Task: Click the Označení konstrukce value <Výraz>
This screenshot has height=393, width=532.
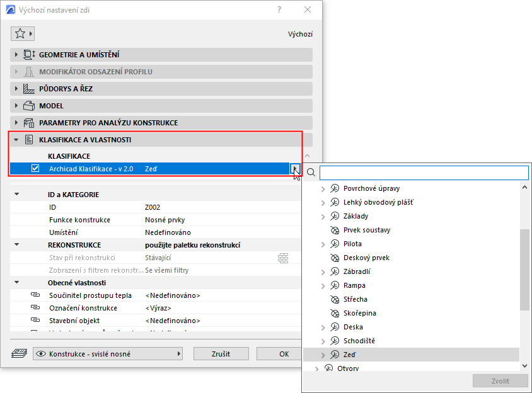Action: (x=158, y=308)
